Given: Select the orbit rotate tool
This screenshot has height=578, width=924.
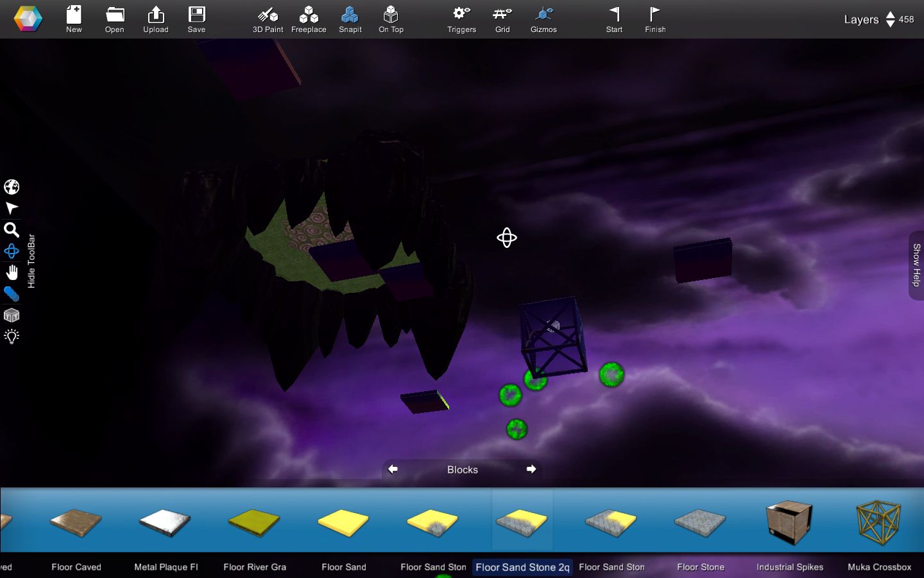Looking at the screenshot, I should [x=12, y=251].
